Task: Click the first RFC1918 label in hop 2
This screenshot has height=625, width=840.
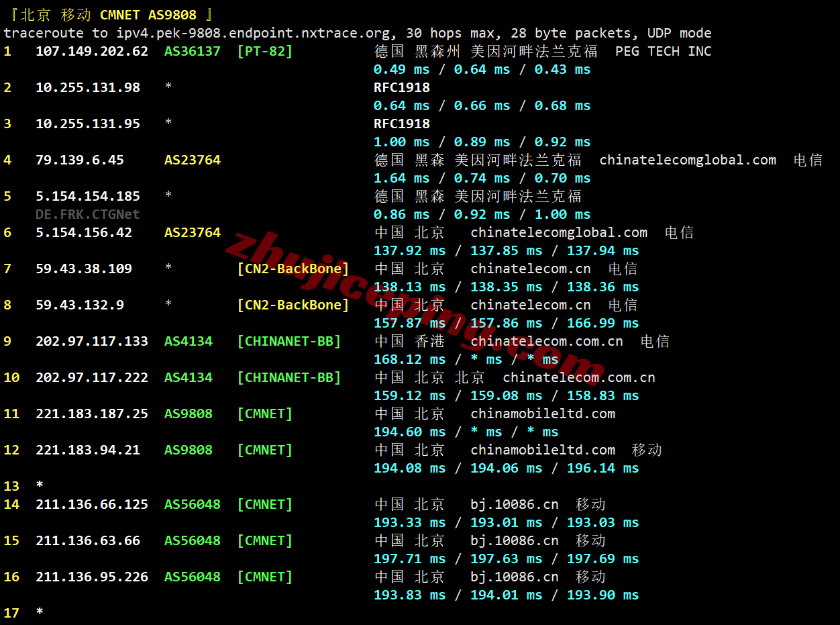Action: [x=402, y=87]
